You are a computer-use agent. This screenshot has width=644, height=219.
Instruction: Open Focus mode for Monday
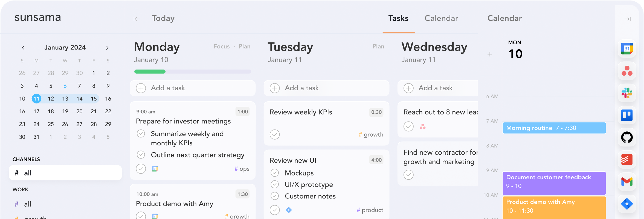click(x=222, y=47)
